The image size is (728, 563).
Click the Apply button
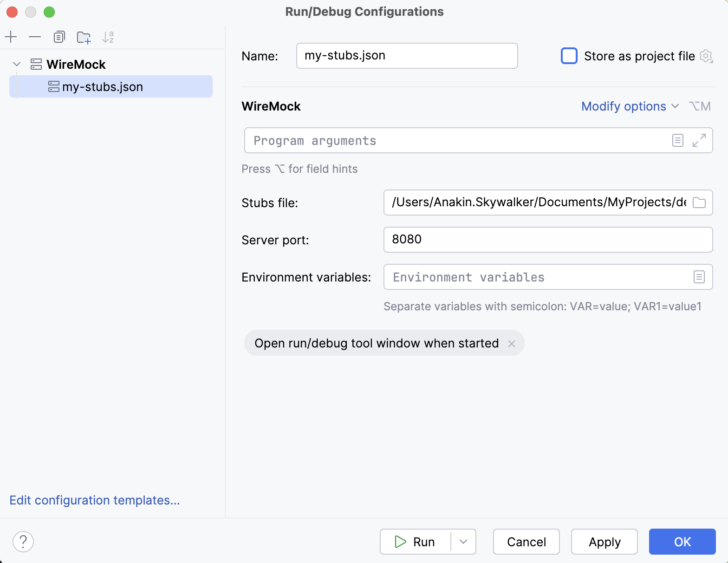604,542
